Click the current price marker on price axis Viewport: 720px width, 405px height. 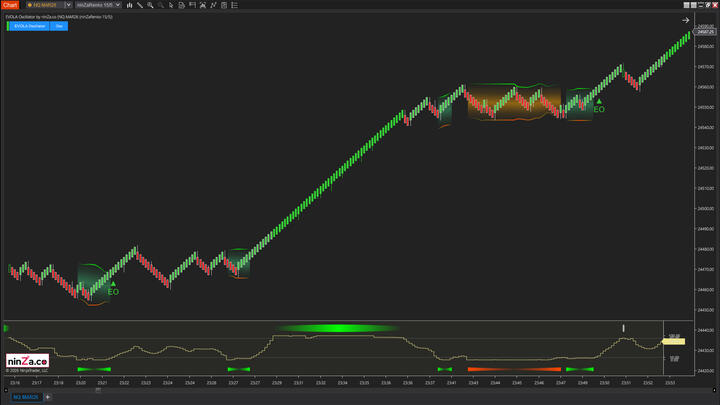[704, 32]
